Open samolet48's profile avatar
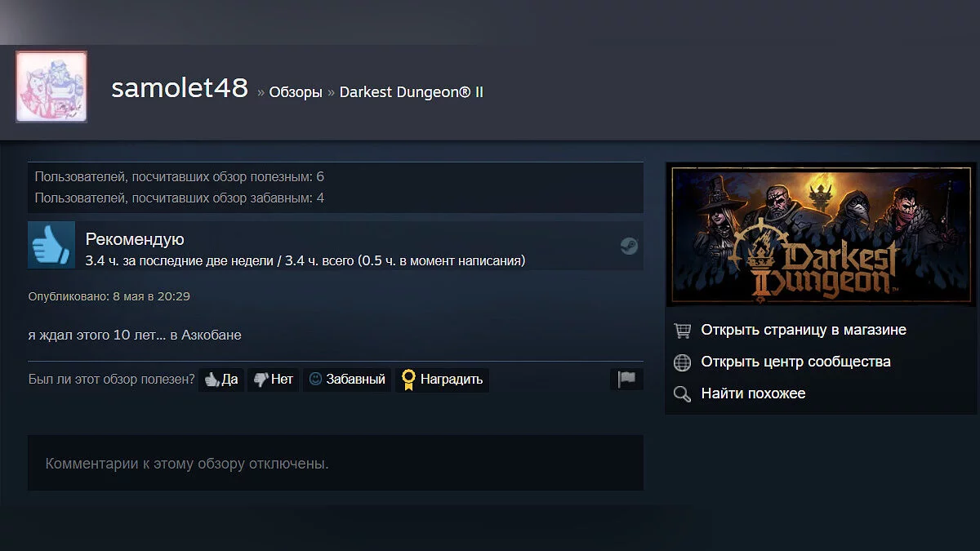 (51, 87)
